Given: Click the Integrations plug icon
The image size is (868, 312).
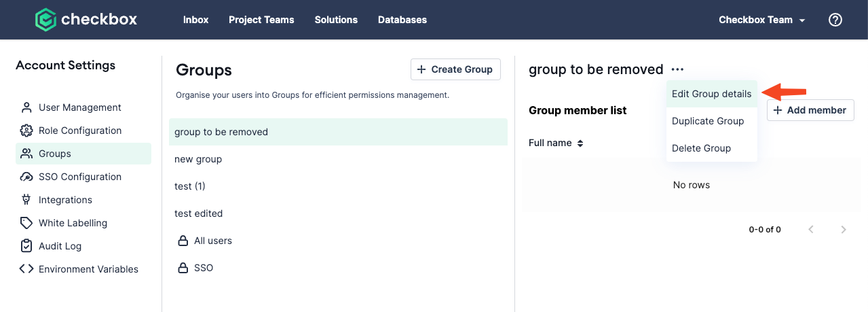Looking at the screenshot, I should click(26, 200).
